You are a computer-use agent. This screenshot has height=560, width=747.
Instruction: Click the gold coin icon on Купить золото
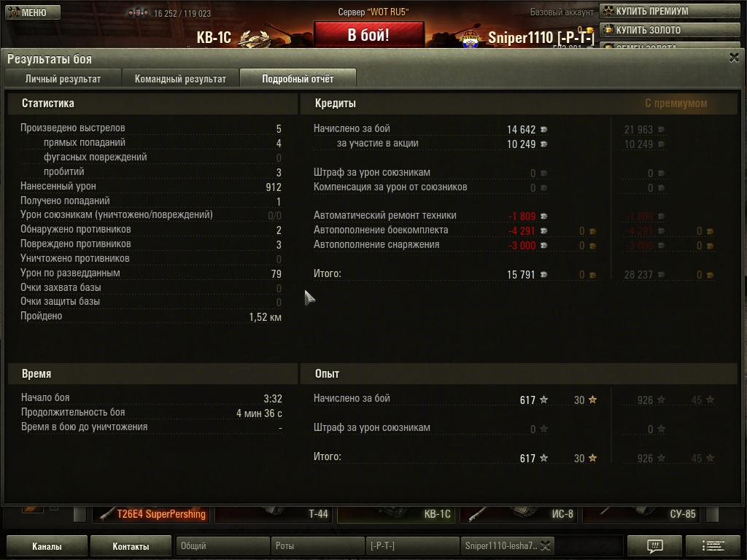608,29
